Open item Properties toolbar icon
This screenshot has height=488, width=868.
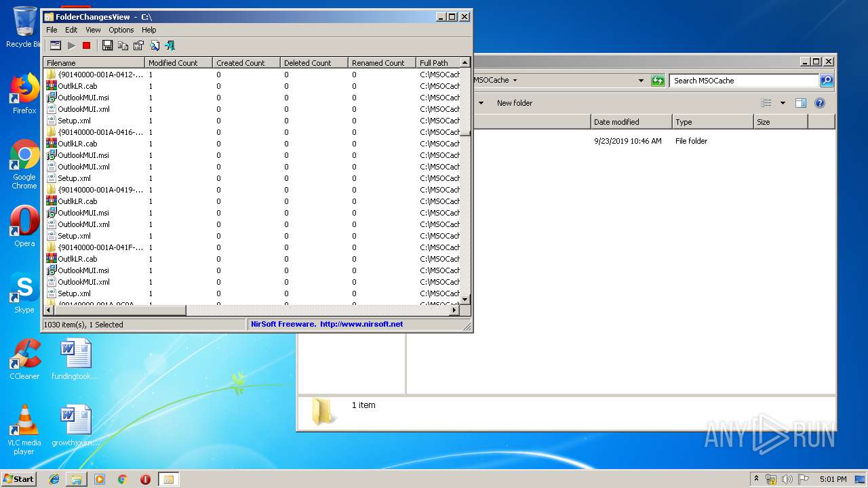tap(138, 45)
